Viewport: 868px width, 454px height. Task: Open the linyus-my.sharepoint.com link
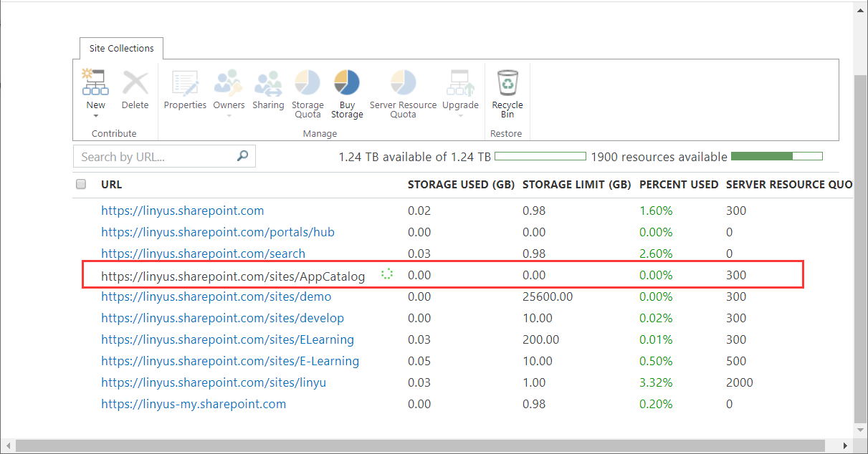click(x=194, y=404)
